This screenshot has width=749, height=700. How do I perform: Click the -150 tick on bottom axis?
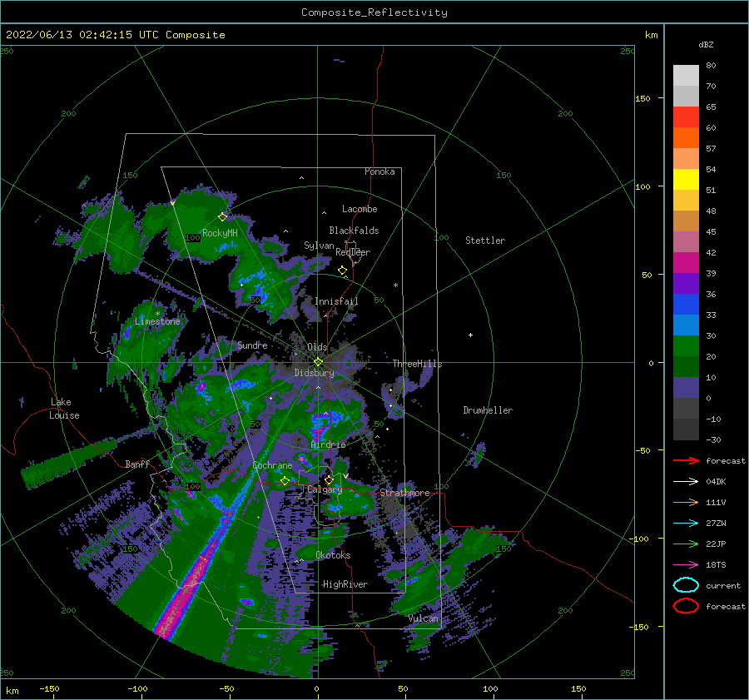tap(49, 688)
